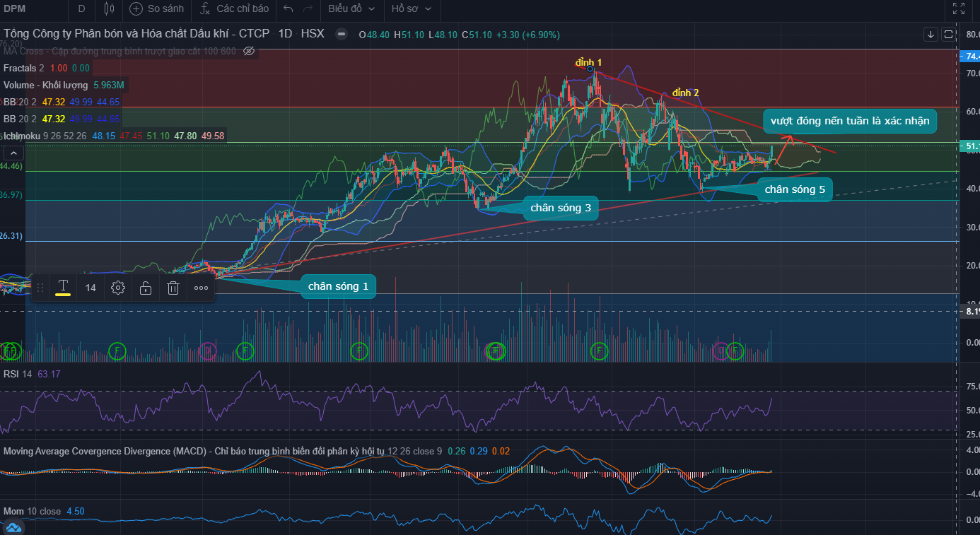Open the yellow text color picker

click(x=63, y=288)
